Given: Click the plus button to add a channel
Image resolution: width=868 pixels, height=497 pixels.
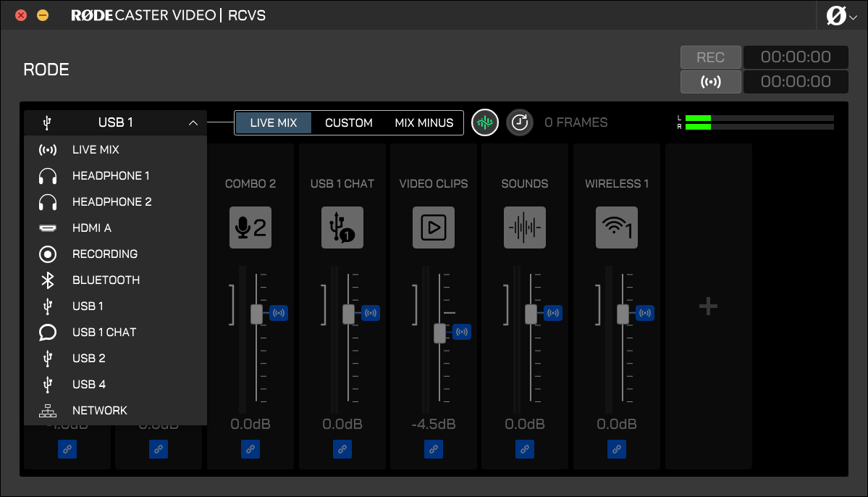Looking at the screenshot, I should (707, 306).
